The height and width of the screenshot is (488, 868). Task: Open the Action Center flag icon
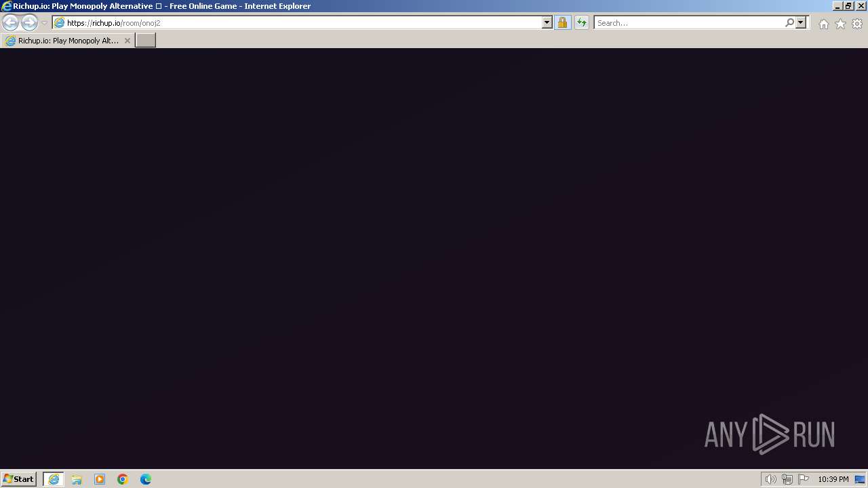click(804, 479)
